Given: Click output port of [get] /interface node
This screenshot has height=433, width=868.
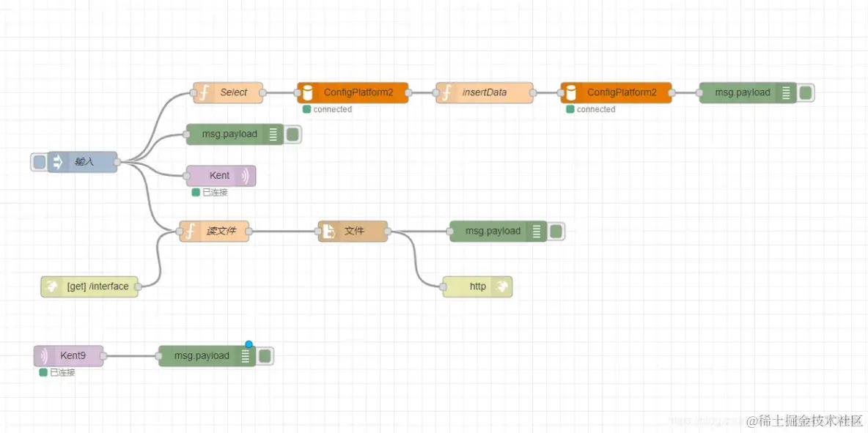Looking at the screenshot, I should pyautogui.click(x=138, y=286).
